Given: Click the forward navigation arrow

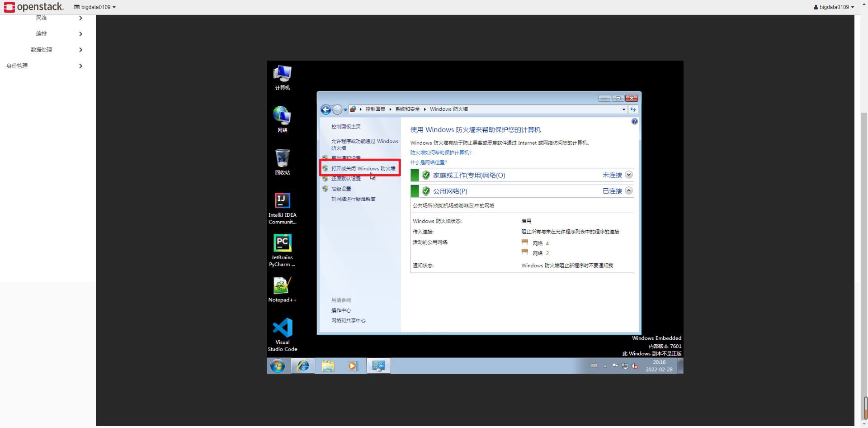Looking at the screenshot, I should (337, 109).
